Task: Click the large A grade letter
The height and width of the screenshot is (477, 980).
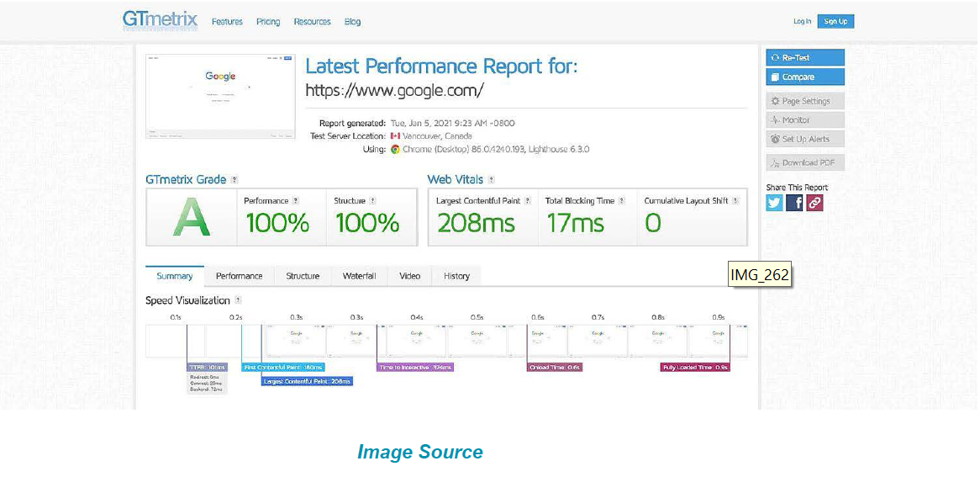Action: click(192, 219)
